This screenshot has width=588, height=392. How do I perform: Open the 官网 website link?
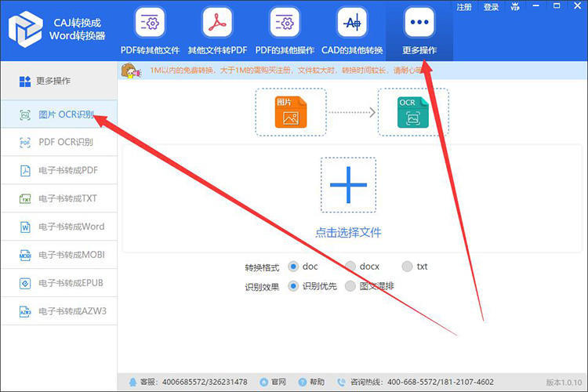tap(278, 383)
